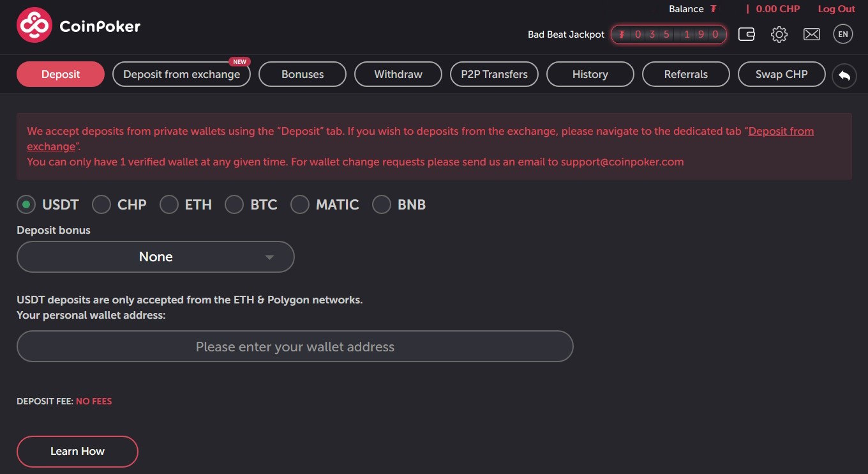
Task: Change language via EN icon
Action: 843,34
